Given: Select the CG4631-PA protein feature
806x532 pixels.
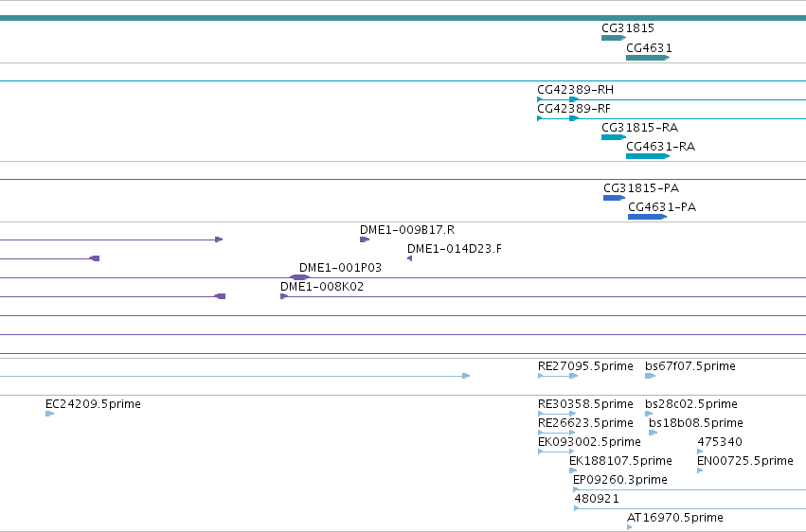Looking at the screenshot, I should (662, 207).
